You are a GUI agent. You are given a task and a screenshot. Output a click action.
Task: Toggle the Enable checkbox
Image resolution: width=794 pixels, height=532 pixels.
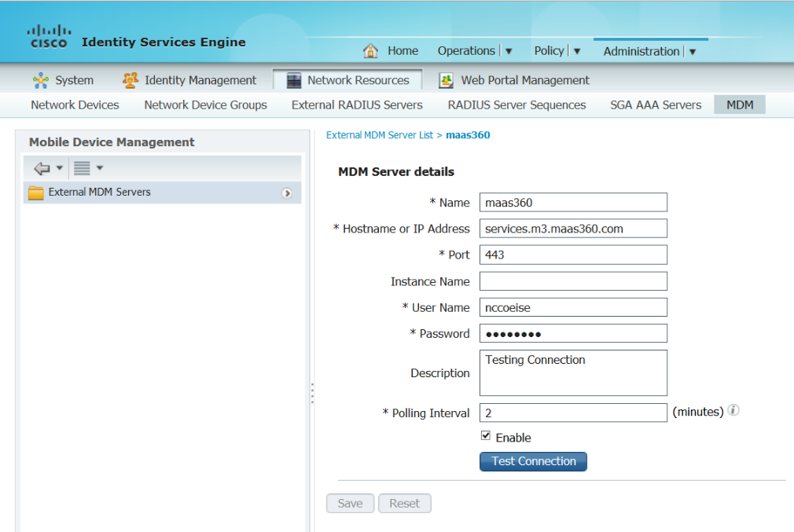tap(486, 436)
